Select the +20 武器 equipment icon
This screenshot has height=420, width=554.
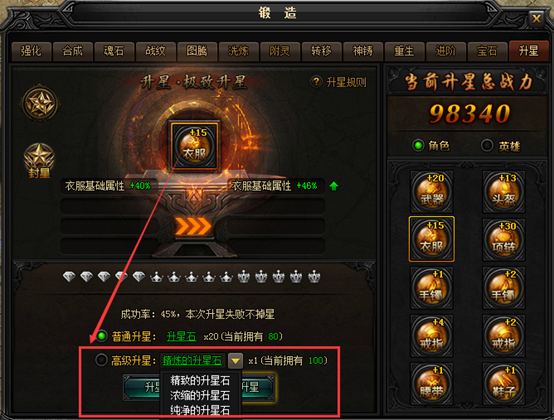coord(431,191)
